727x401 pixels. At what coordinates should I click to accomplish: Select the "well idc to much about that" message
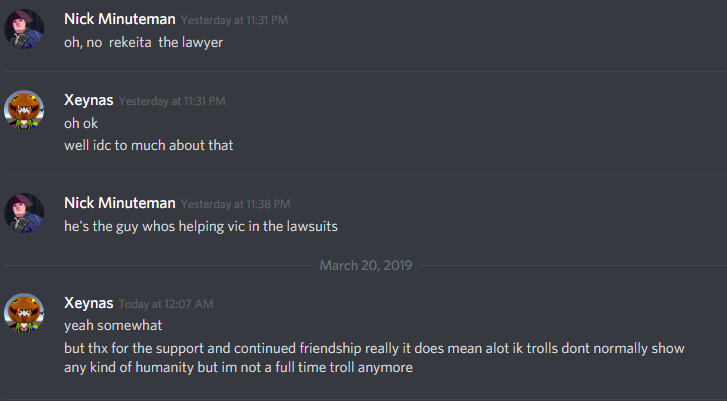(x=148, y=146)
